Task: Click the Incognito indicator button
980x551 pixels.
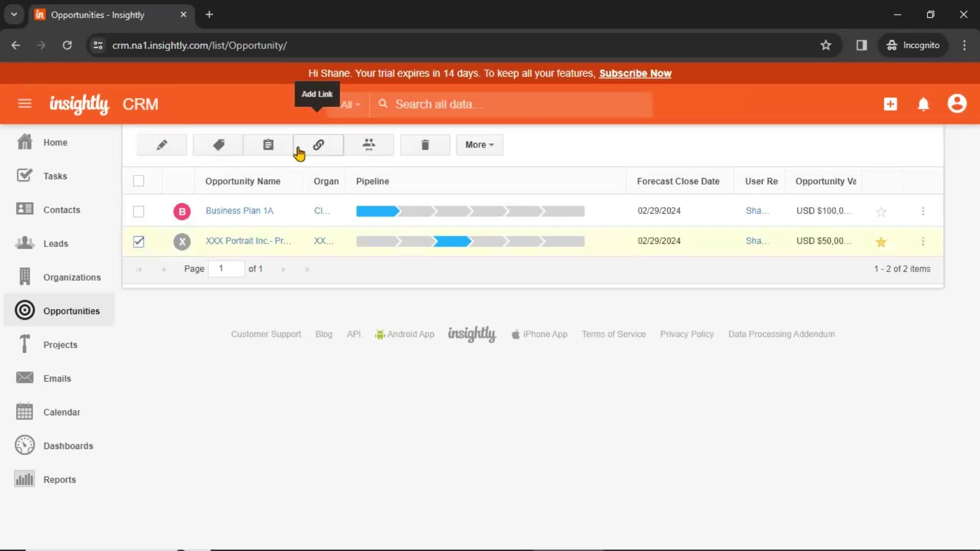Action: pyautogui.click(x=913, y=45)
